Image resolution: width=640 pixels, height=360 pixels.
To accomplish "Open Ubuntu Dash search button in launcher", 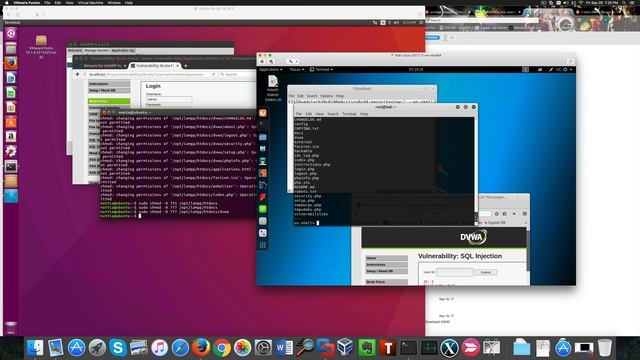I will click(11, 33).
